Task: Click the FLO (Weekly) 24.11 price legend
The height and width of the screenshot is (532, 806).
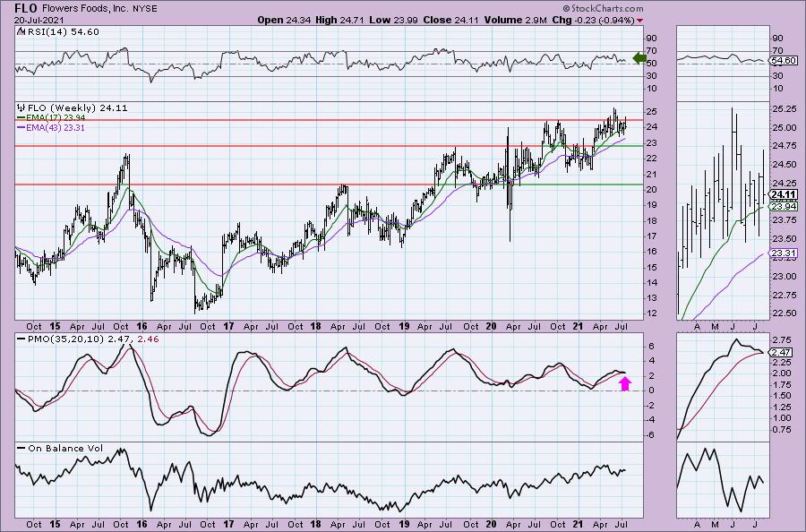Action: click(78, 108)
